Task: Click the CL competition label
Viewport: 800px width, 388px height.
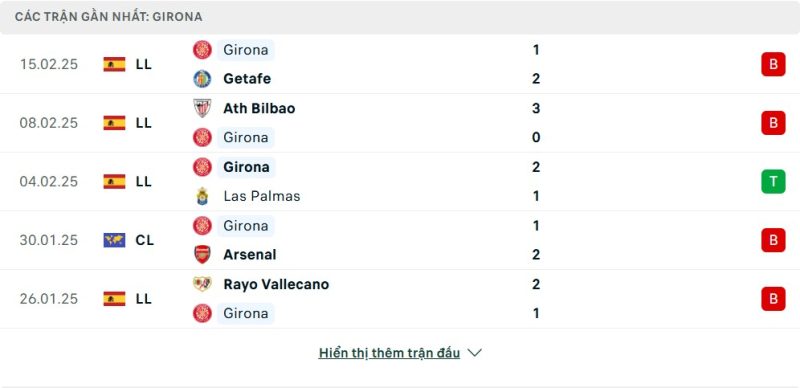Action: pos(145,240)
